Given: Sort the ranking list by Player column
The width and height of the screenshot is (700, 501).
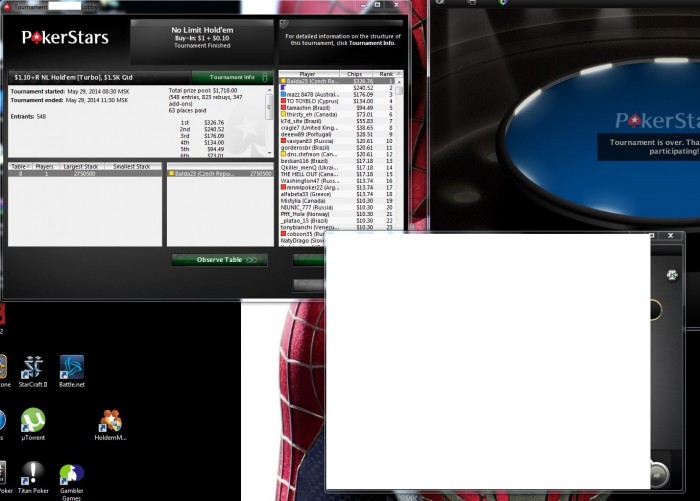Looking at the screenshot, I should pyautogui.click(x=309, y=74).
